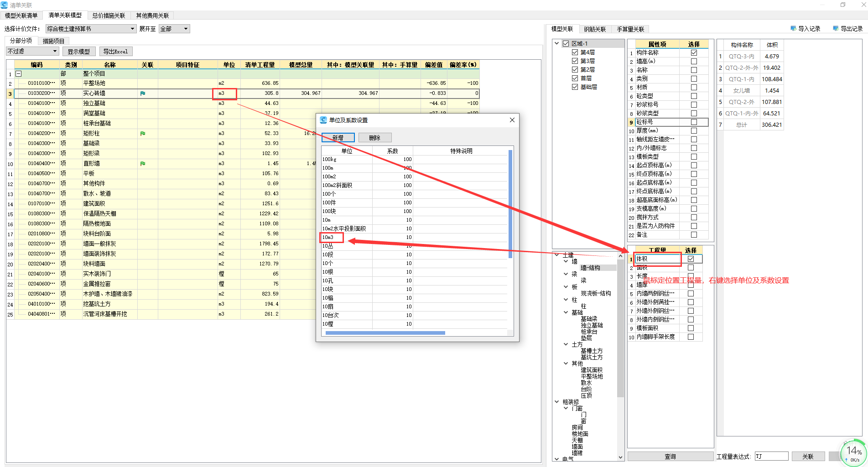Viewport: 868px width, 467px height.
Task: Click the 导入记录 icon
Action: tap(793, 28)
